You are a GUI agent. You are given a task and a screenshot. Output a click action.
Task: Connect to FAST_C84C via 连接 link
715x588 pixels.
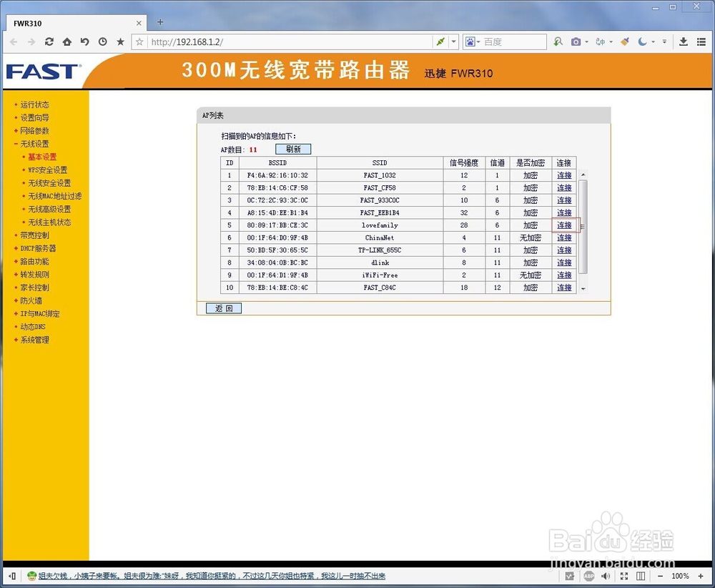564,288
